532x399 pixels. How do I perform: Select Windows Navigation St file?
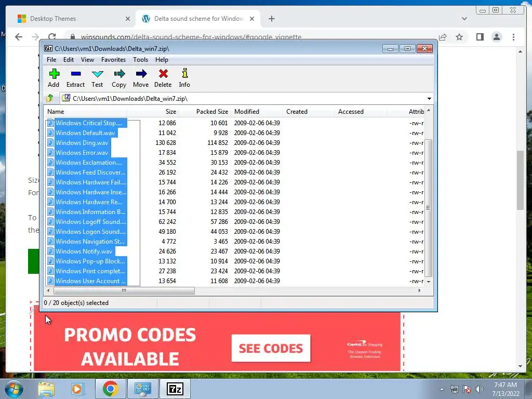87,241
